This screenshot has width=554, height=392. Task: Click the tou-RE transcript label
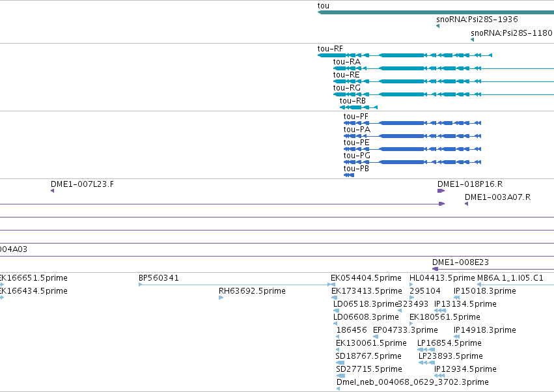pos(346,75)
